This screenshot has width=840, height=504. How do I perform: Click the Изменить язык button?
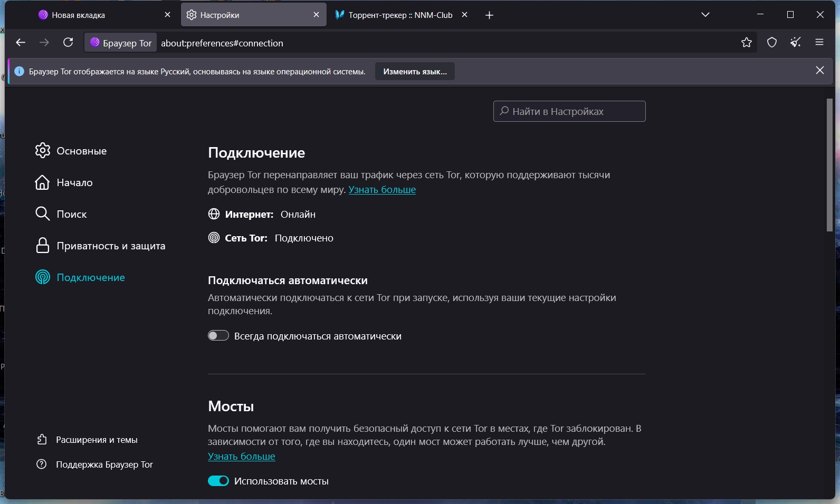(x=415, y=72)
